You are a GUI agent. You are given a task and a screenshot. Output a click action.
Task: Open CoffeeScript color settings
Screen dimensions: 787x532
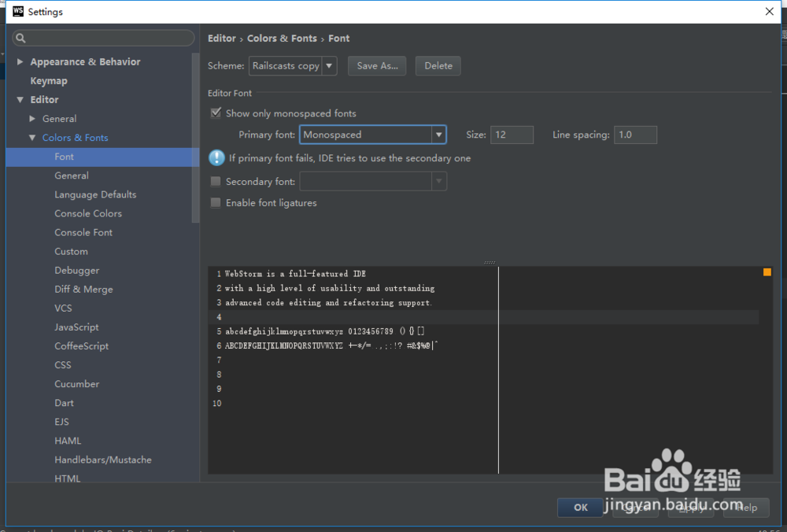point(81,345)
